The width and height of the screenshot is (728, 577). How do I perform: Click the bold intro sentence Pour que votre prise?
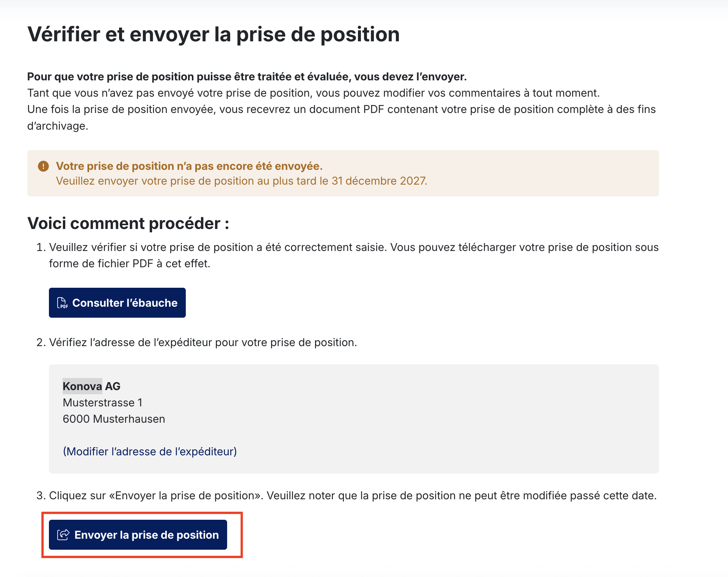point(247,77)
